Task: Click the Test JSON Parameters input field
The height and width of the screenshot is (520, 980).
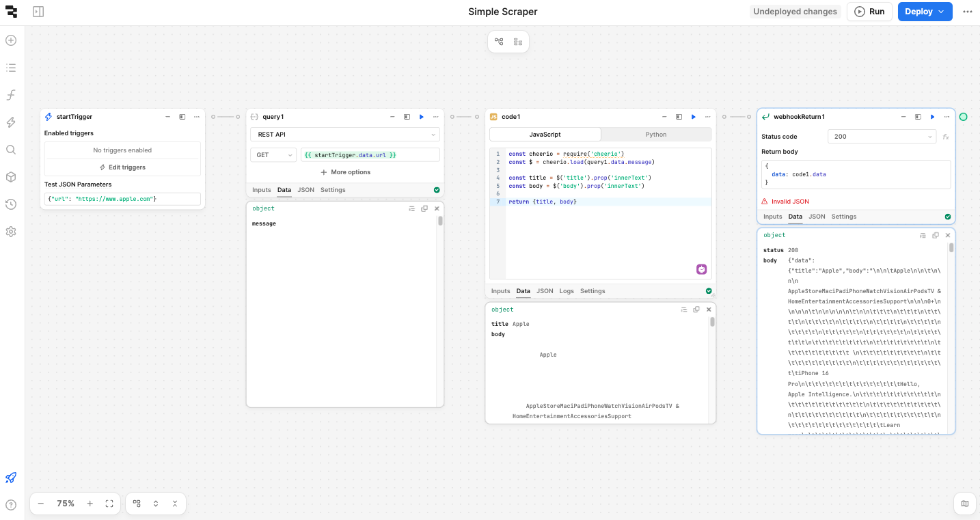Action: coord(122,199)
